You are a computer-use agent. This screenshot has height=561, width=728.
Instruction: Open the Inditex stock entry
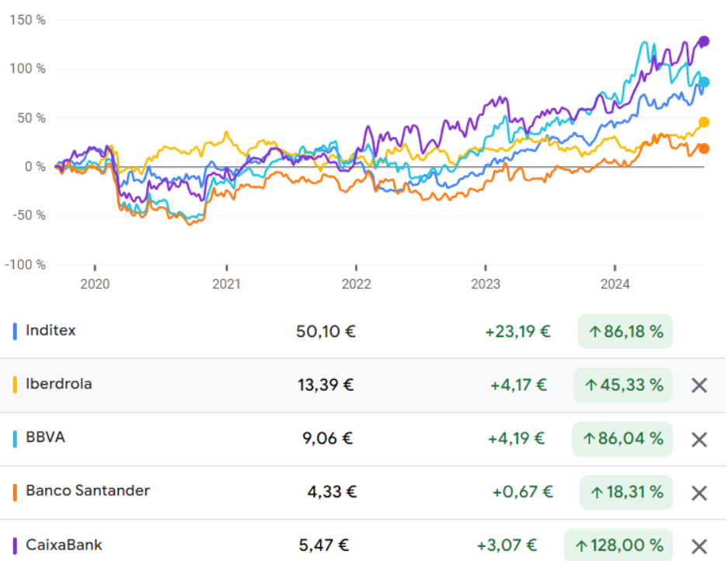[x=51, y=331]
